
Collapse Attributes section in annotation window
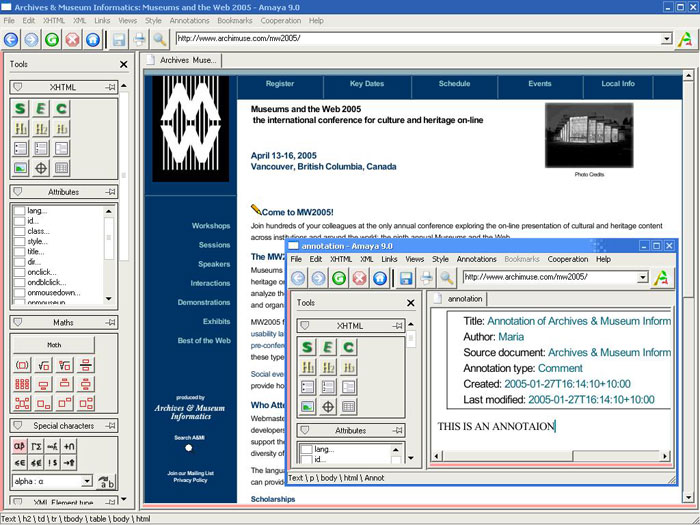304,430
